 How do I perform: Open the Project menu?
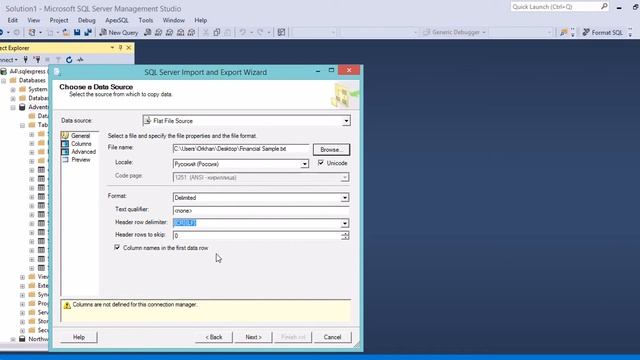(x=59, y=20)
